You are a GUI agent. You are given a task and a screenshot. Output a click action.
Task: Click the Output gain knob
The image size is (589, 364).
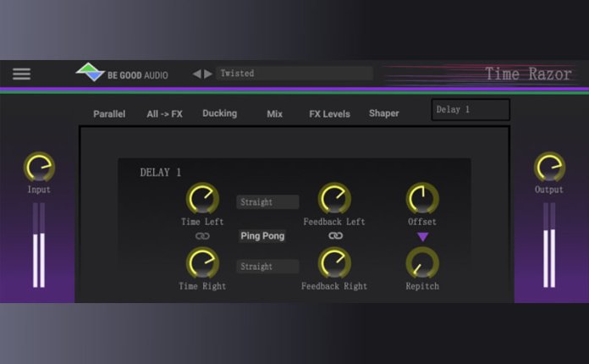(x=549, y=167)
